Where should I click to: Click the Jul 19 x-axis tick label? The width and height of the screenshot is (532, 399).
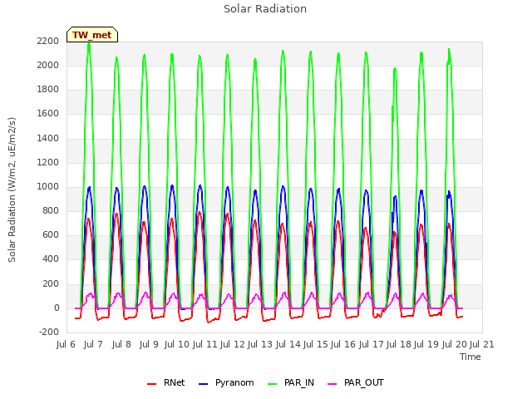pyautogui.click(x=426, y=344)
